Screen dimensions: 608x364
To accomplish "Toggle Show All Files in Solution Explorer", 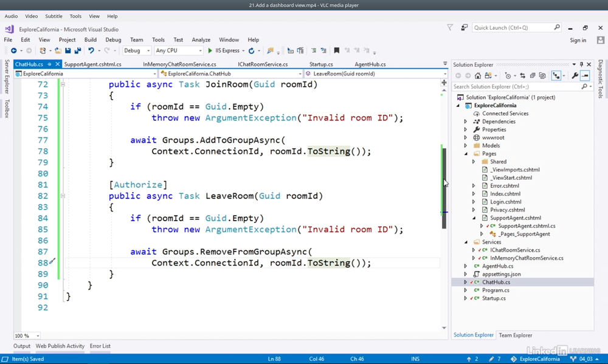I will 542,75.
